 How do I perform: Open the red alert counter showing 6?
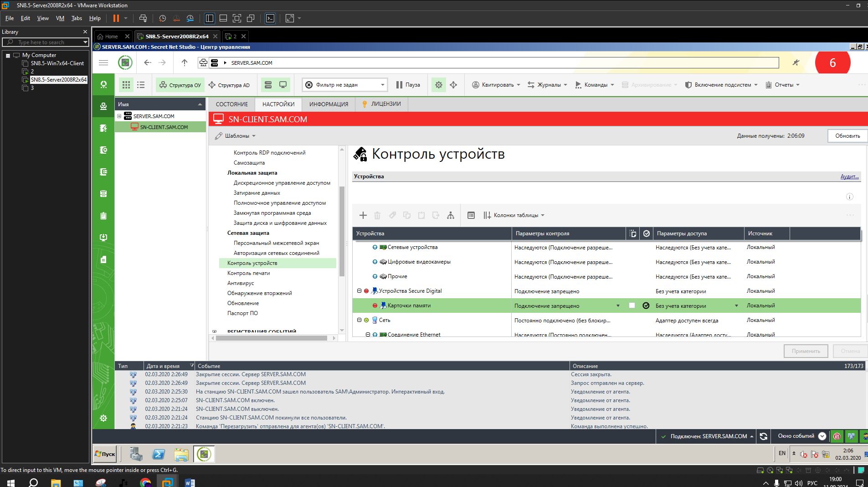point(832,63)
